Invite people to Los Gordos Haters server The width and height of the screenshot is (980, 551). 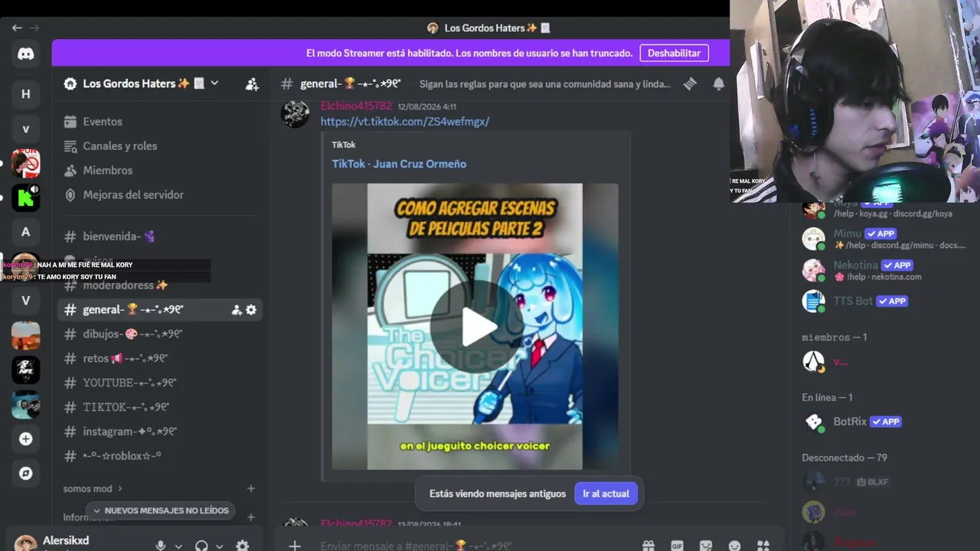pyautogui.click(x=252, y=84)
